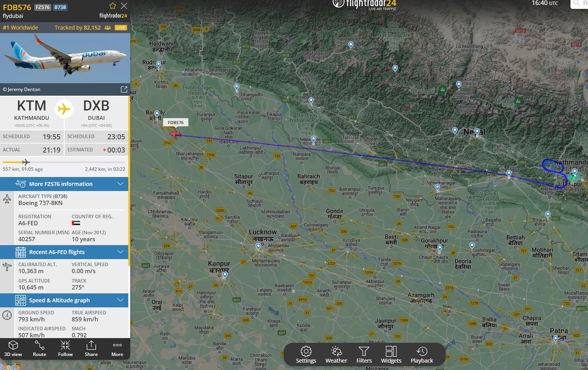Image resolution: width=588 pixels, height=370 pixels.
Task: Click the serial number 40257
Action: (26, 239)
